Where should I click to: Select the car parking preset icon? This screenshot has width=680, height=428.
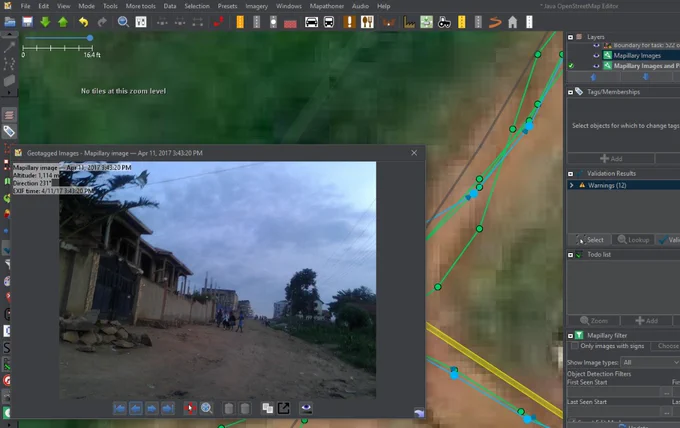(x=311, y=22)
